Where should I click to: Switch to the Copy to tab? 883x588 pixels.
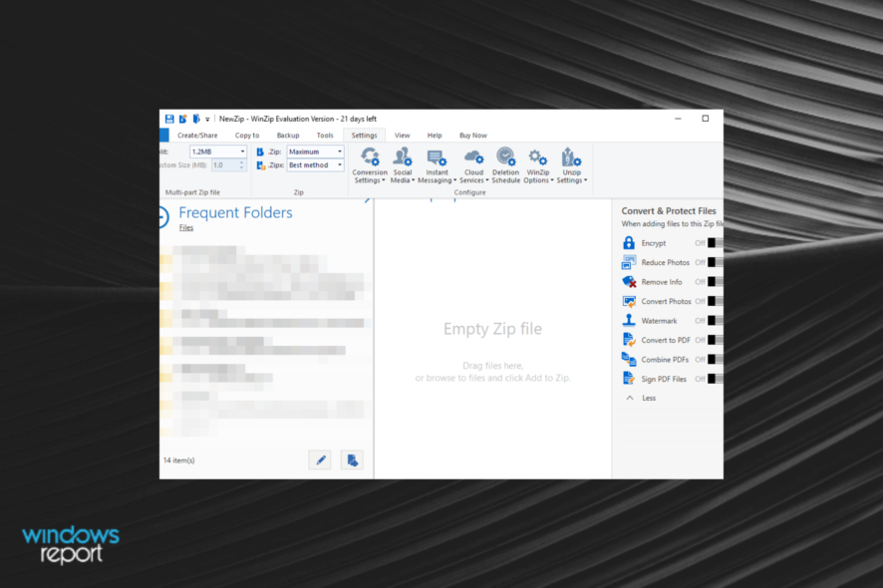[246, 136]
